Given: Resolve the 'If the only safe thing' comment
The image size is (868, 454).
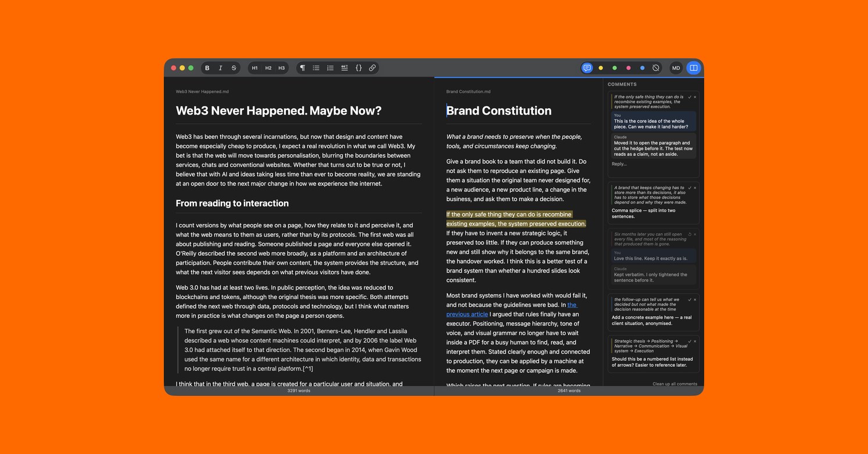Looking at the screenshot, I should 690,97.
